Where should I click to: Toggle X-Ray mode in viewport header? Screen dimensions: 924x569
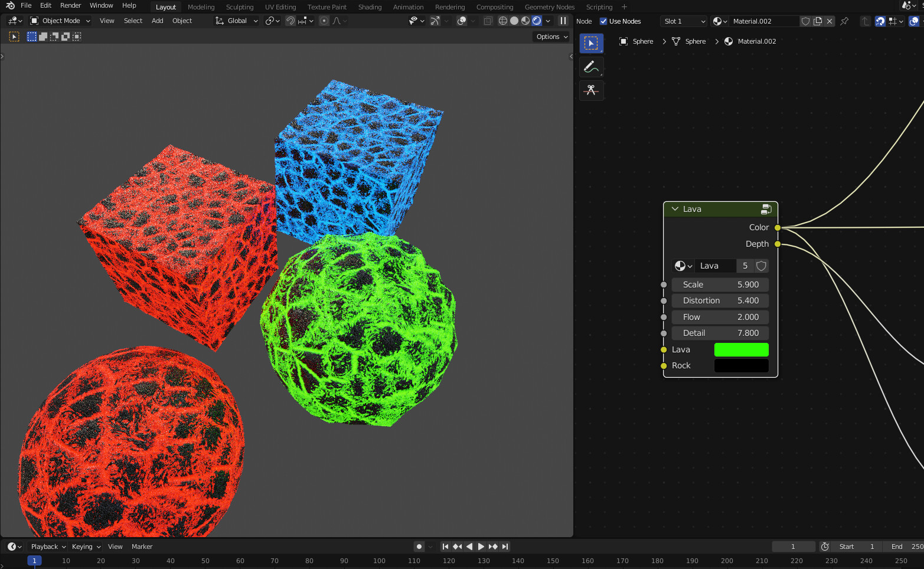(x=488, y=21)
